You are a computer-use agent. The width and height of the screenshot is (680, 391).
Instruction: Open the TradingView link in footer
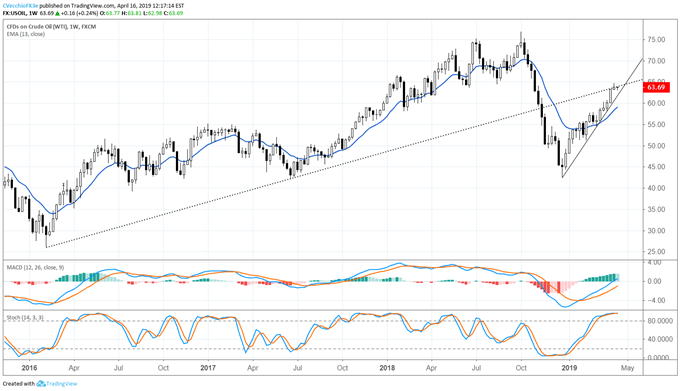tap(62, 384)
